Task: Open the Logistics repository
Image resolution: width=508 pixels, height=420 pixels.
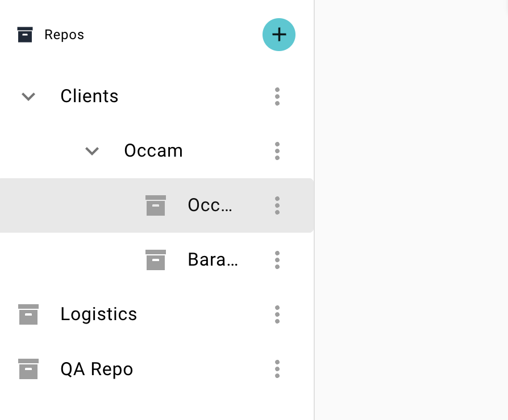Action: point(99,314)
